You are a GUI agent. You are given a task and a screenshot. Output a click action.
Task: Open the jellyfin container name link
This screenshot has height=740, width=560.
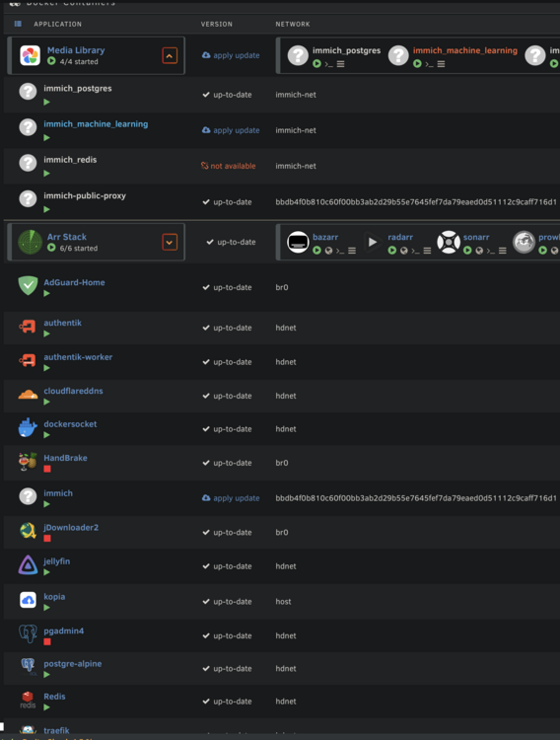tap(56, 561)
